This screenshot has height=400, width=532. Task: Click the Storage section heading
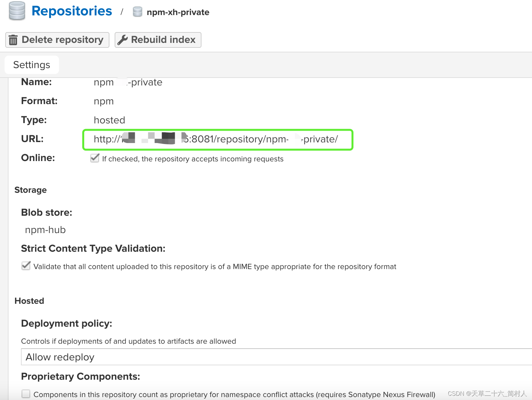pos(31,190)
